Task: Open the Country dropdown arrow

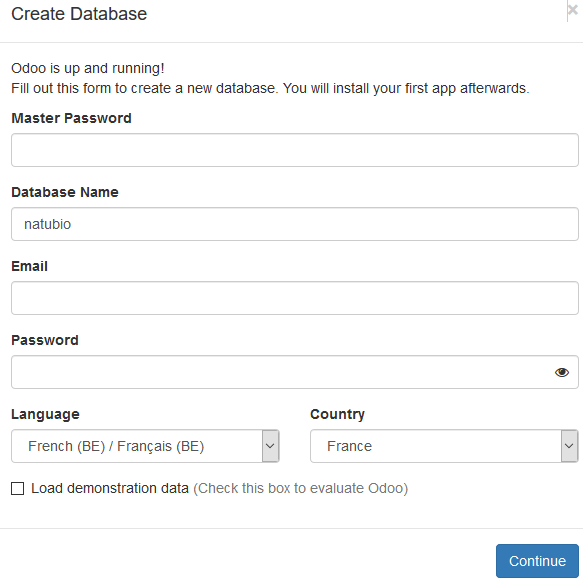Action: click(569, 446)
